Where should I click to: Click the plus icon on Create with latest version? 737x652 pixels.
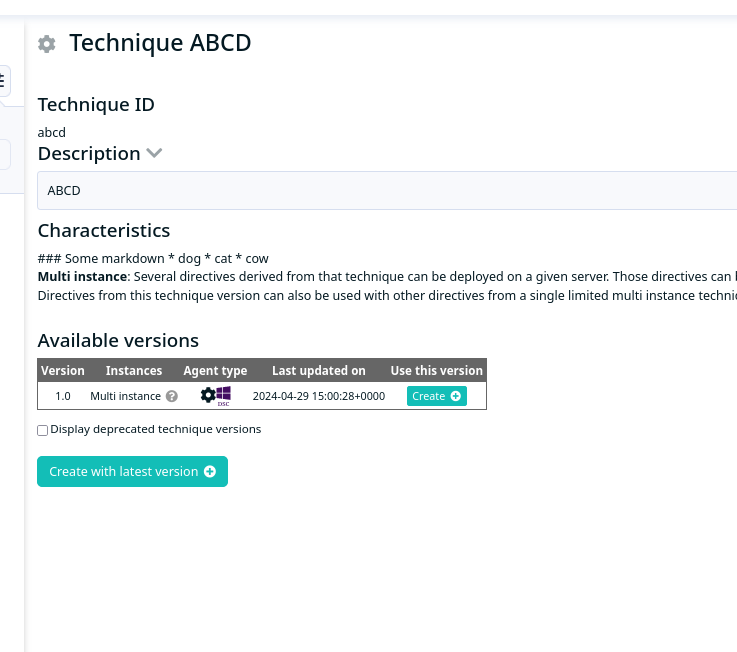coord(210,471)
